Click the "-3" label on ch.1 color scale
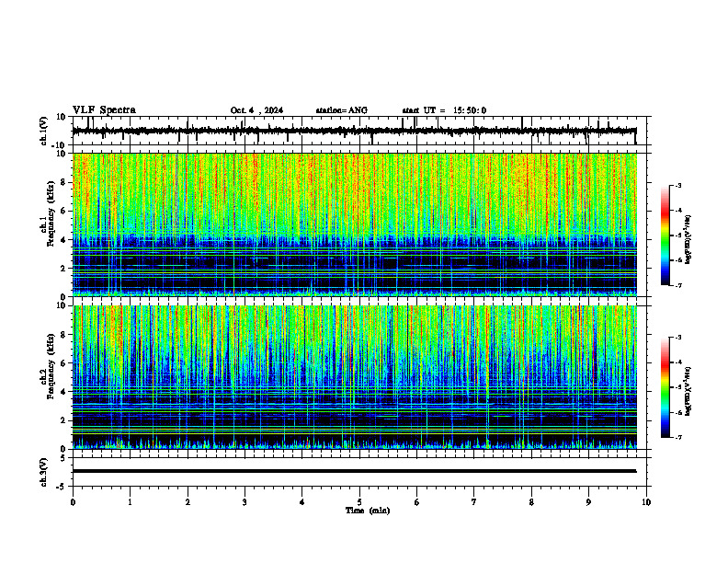Viewport: 728px width, 563px height. 678,185
